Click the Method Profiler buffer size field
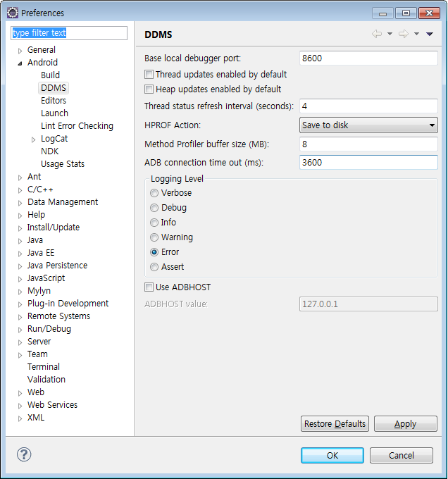This screenshot has width=448, height=479. coord(368,144)
